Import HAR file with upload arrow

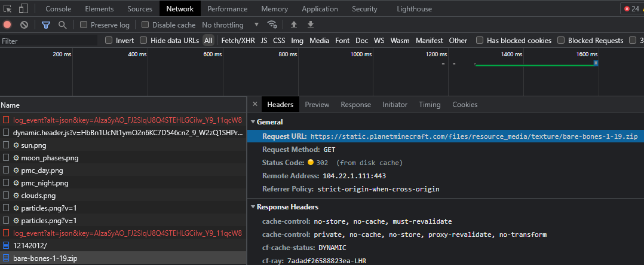click(x=294, y=25)
